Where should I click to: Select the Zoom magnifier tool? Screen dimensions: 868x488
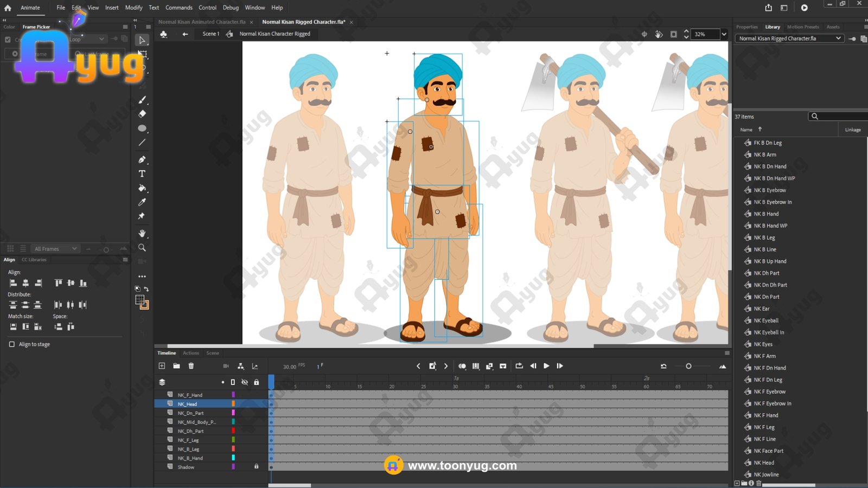[x=142, y=248]
